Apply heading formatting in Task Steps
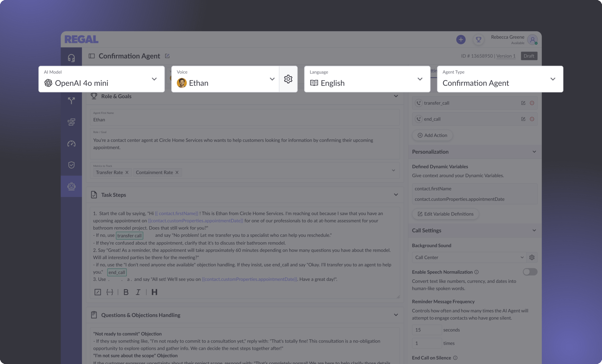This screenshot has width=602, height=364. click(154, 292)
